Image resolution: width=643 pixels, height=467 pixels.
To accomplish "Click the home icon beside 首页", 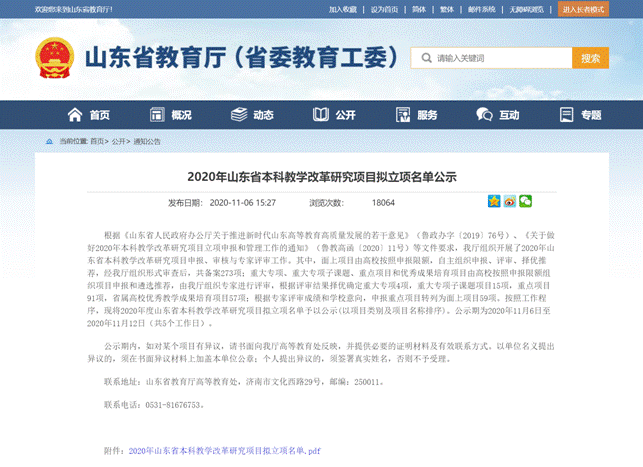I will 75,115.
